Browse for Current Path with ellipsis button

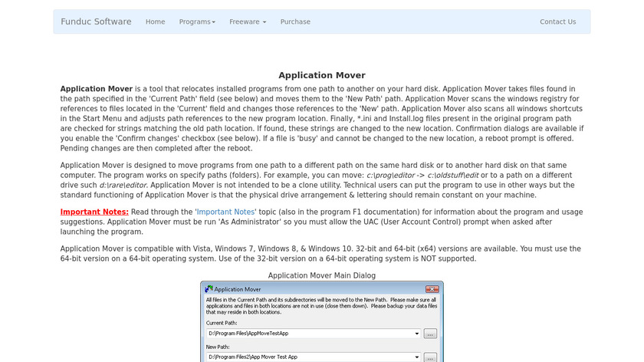[430, 334]
